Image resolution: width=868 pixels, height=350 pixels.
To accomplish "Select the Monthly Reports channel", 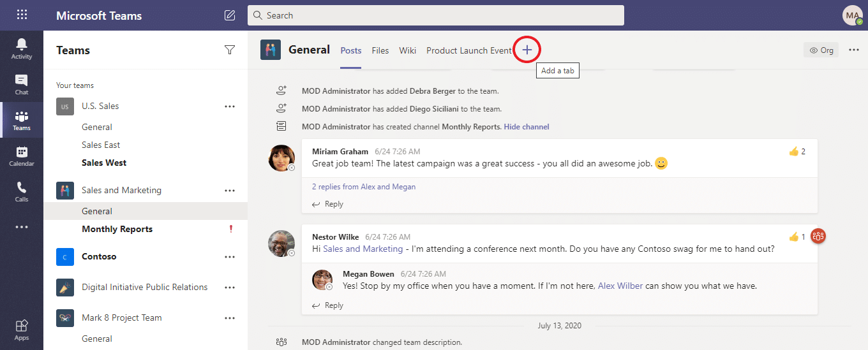I will coord(117,230).
